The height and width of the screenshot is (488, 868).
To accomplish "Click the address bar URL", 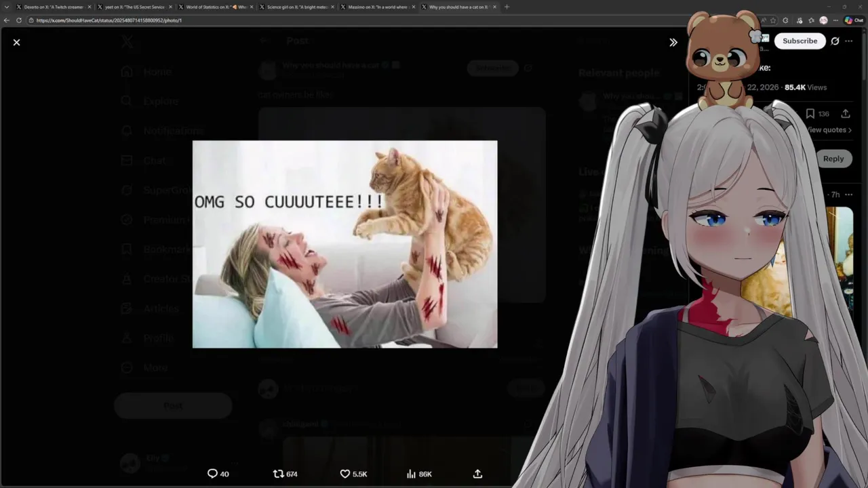I will point(108,20).
